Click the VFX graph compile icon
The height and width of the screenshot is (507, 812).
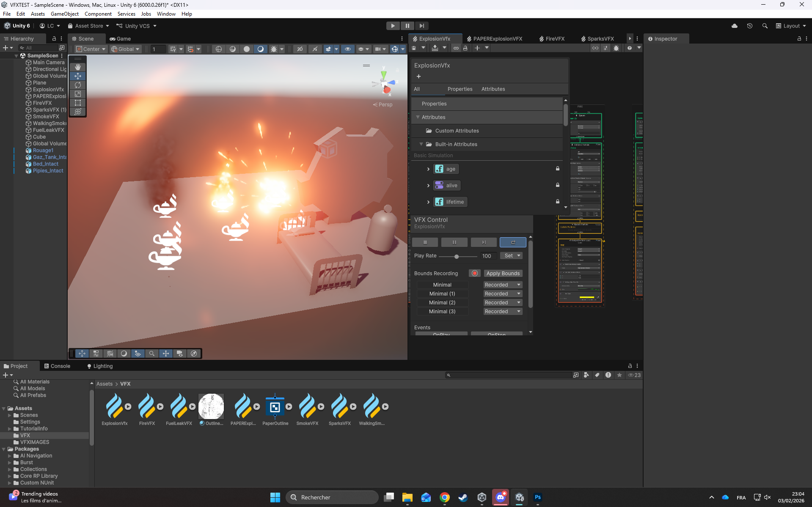pyautogui.click(x=435, y=48)
